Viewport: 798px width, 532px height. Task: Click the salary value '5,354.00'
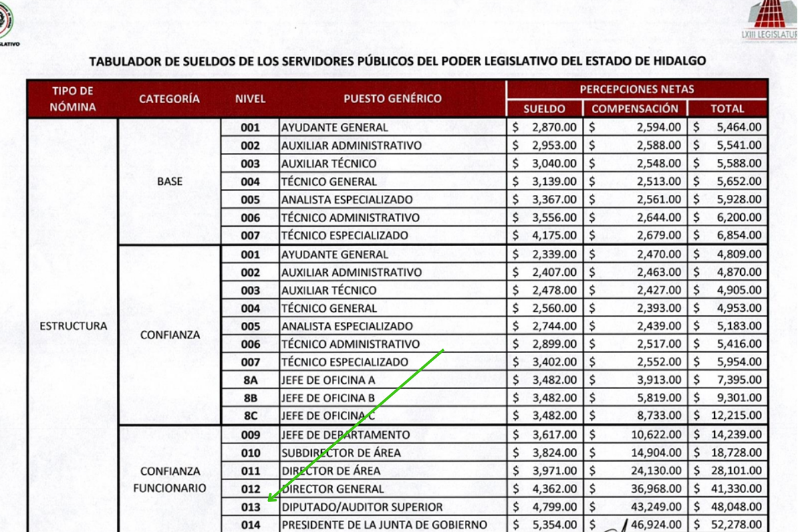pos(554,525)
